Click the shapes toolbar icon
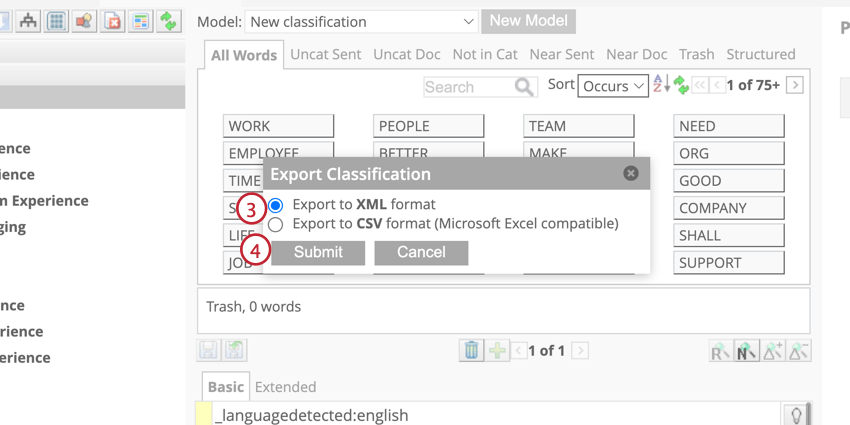The image size is (850, 425). click(x=84, y=21)
